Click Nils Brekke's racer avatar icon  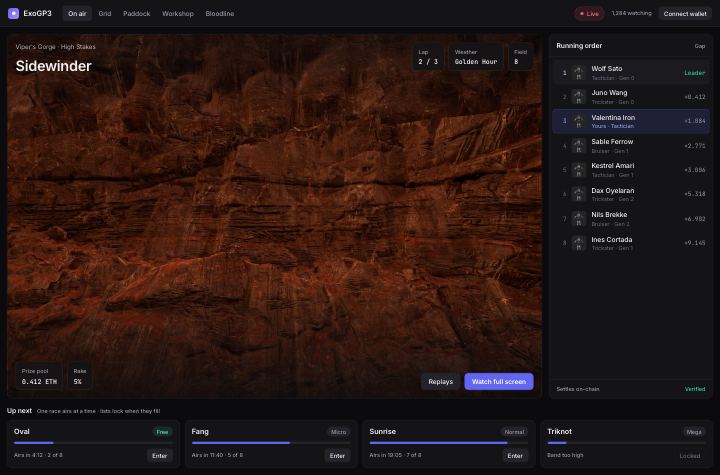pyautogui.click(x=579, y=219)
